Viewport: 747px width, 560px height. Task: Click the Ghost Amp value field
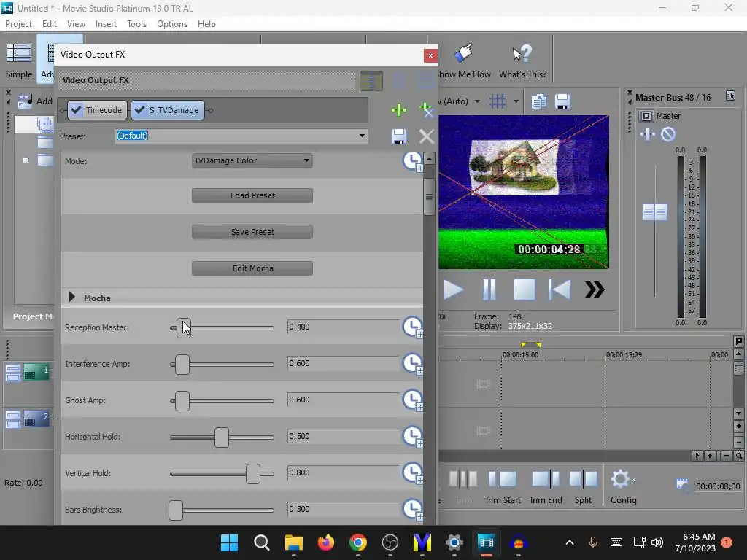pos(343,400)
